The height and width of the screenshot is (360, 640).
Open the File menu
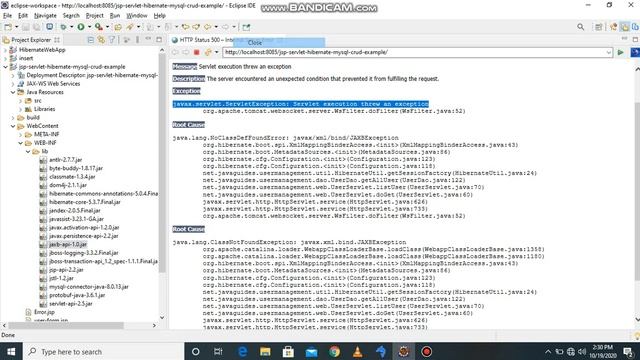point(7,16)
